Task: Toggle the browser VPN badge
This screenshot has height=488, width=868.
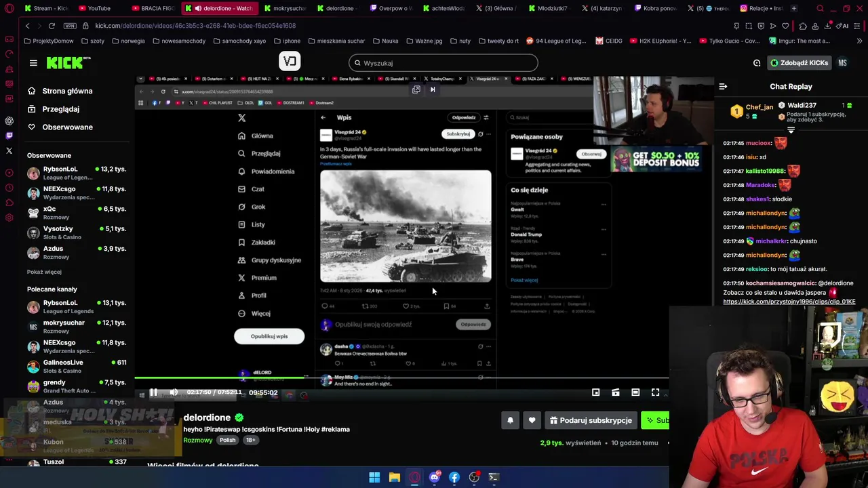Action: pos(70,26)
